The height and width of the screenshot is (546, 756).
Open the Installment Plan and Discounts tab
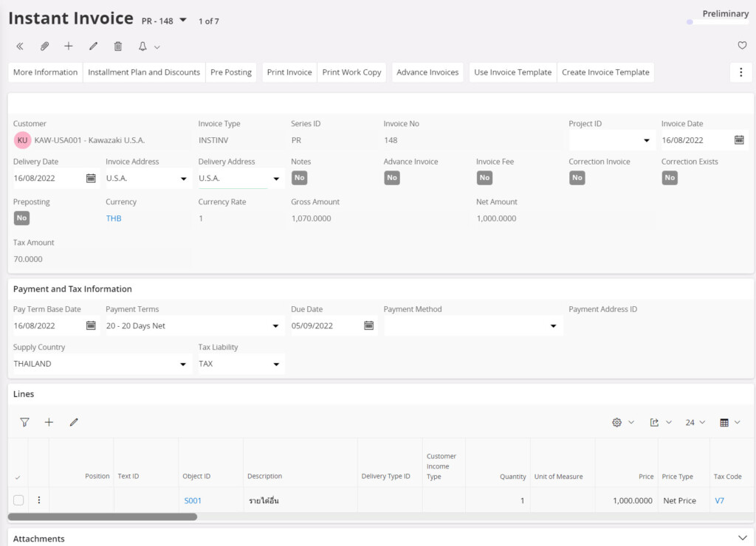tap(144, 72)
